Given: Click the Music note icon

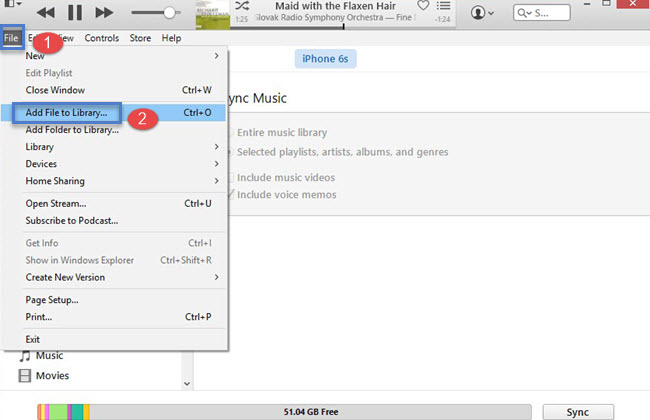Looking at the screenshot, I should (x=25, y=356).
